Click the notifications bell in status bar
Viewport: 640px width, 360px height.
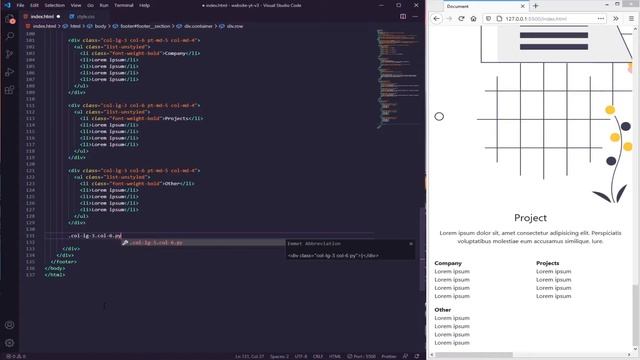[417, 356]
